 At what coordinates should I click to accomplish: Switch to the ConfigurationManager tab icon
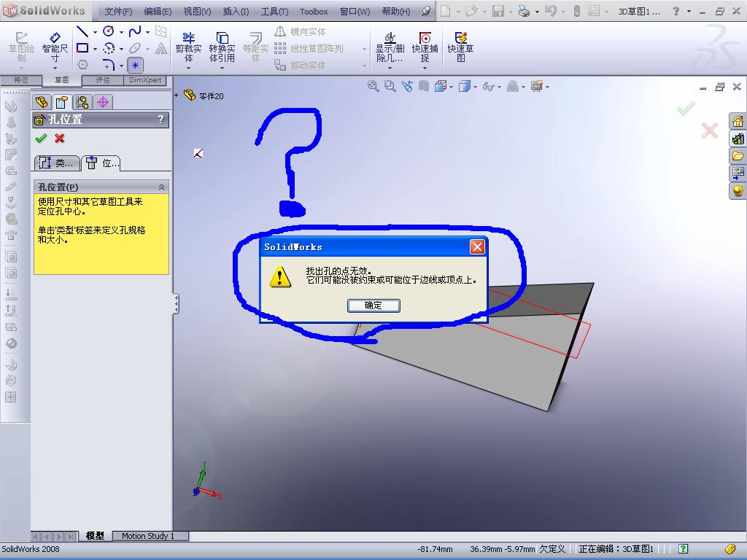(x=82, y=102)
